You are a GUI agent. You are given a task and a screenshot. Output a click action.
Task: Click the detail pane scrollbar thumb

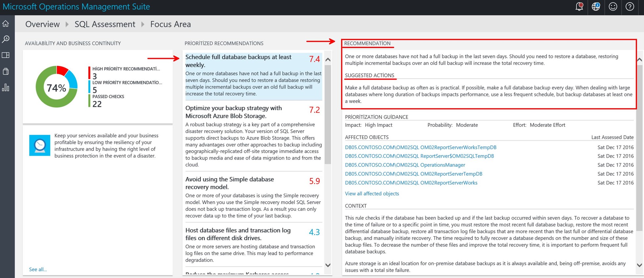tap(639, 148)
